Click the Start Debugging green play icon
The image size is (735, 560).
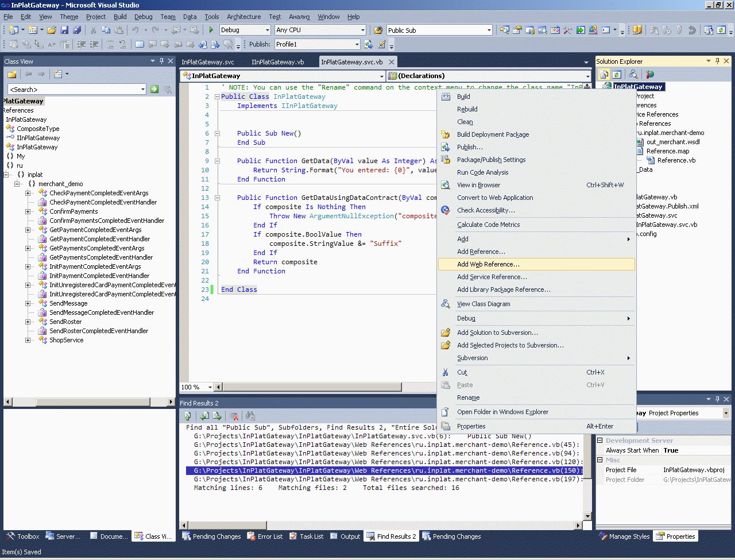tap(211, 30)
